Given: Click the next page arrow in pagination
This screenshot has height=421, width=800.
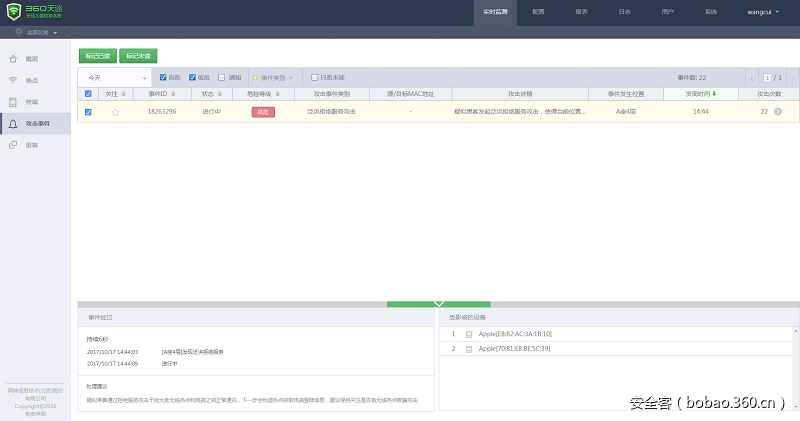Looking at the screenshot, I should [792, 77].
